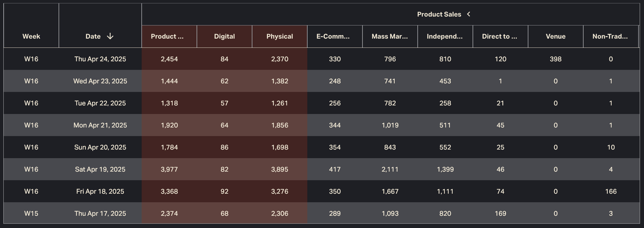Click the truncated Direct to ... column header
The height and width of the screenshot is (228, 644).
500,36
